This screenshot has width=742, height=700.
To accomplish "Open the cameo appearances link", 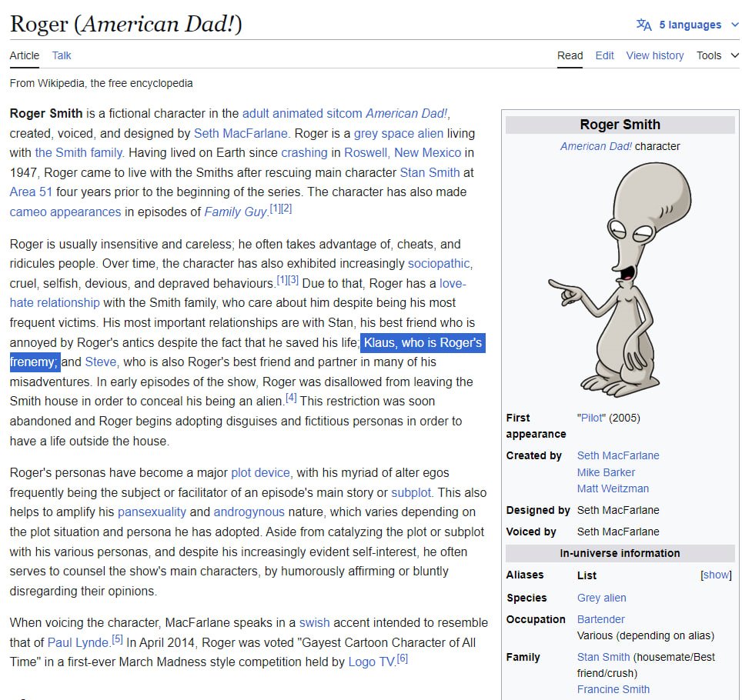I will (x=65, y=212).
